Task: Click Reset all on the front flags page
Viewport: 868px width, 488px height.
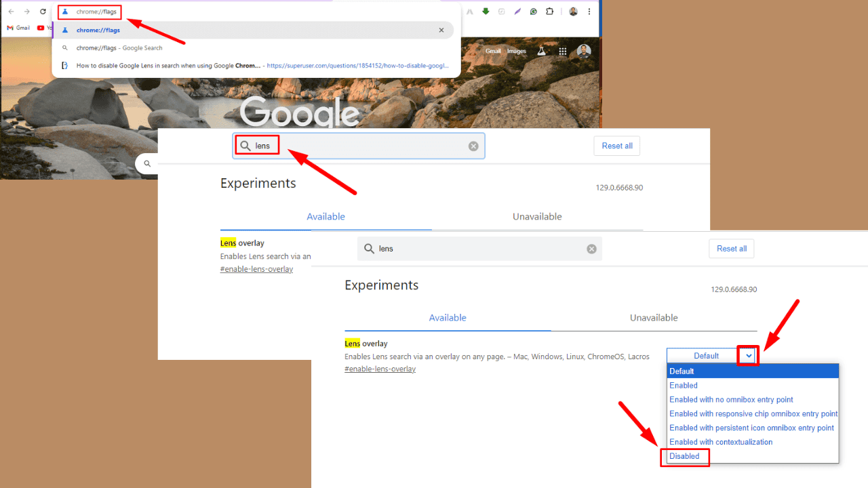Action: [x=732, y=249]
